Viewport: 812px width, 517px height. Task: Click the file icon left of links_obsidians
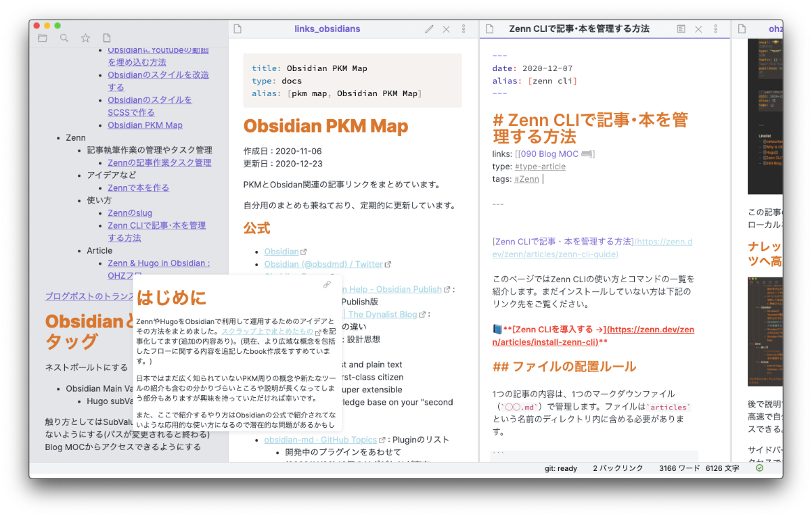coord(238,29)
